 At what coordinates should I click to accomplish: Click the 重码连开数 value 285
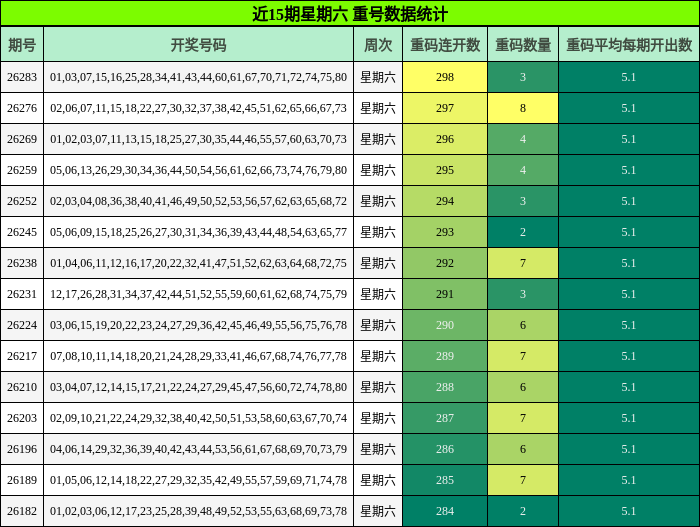(445, 480)
